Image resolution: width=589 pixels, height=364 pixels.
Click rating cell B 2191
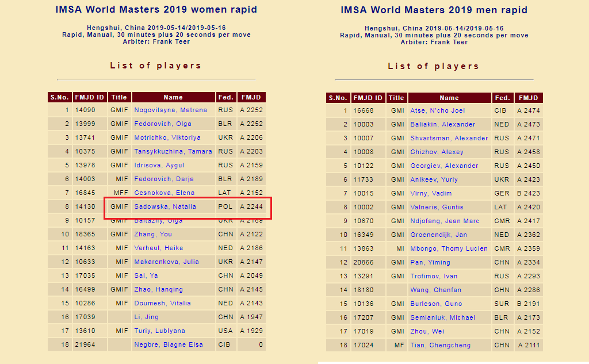tap(529, 304)
